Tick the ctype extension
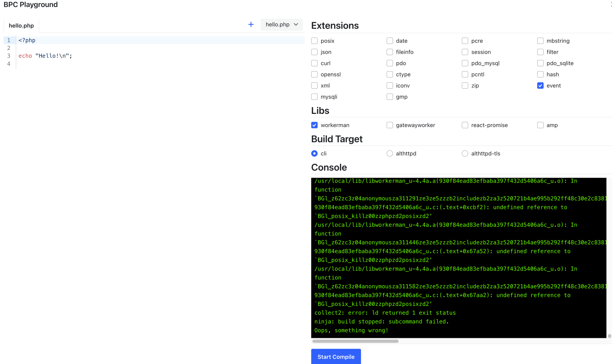Screen dimensions: 612x364 390,74
